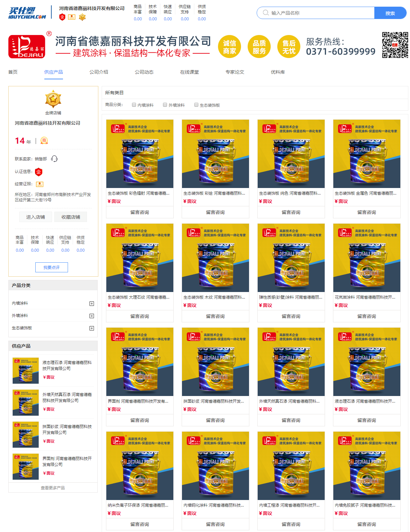The width and height of the screenshot is (410, 532).
Task: Click the QR code image
Action: tap(395, 45)
